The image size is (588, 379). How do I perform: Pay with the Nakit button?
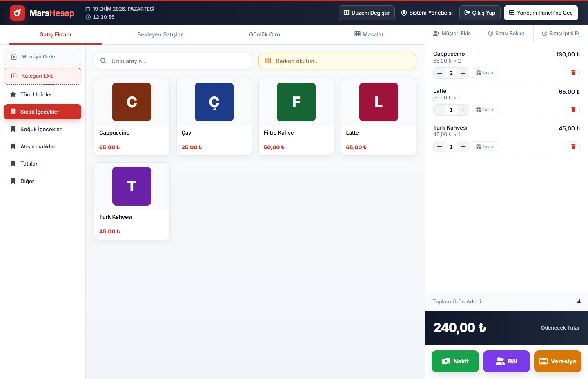(455, 361)
